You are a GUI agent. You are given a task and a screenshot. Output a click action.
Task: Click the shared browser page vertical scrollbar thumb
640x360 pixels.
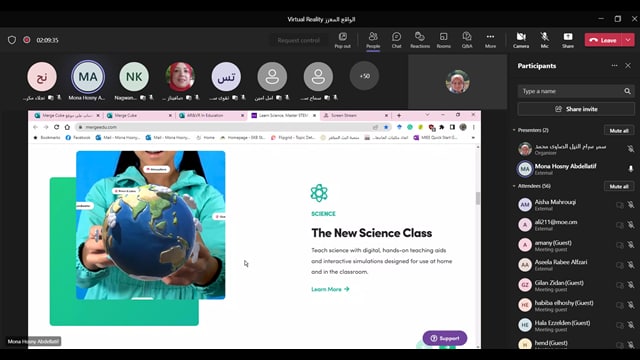pos(478,198)
